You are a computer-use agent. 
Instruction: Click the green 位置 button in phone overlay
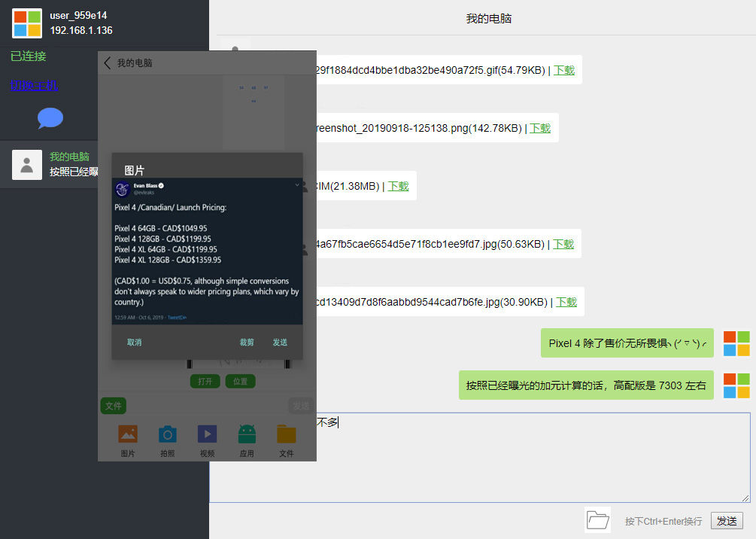[x=240, y=381]
